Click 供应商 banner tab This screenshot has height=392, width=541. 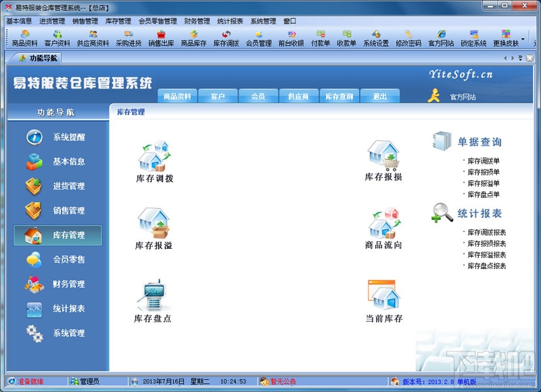[x=299, y=96]
